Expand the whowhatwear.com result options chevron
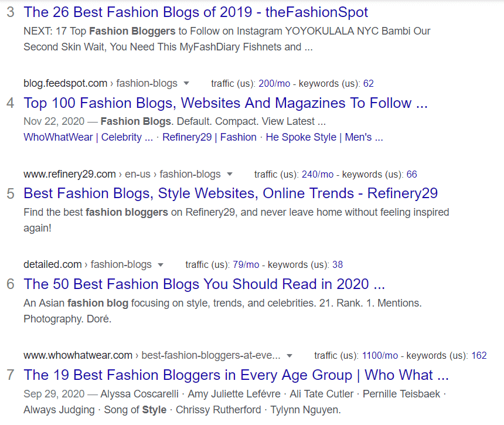This screenshot has height=425, width=504. (x=290, y=355)
